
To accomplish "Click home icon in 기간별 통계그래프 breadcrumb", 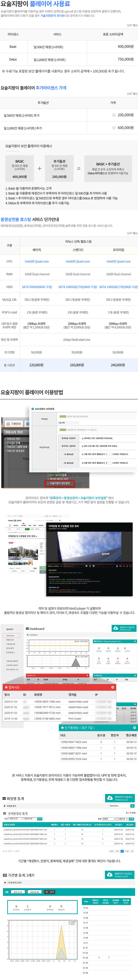I will pyautogui.click(x=4, y=883).
